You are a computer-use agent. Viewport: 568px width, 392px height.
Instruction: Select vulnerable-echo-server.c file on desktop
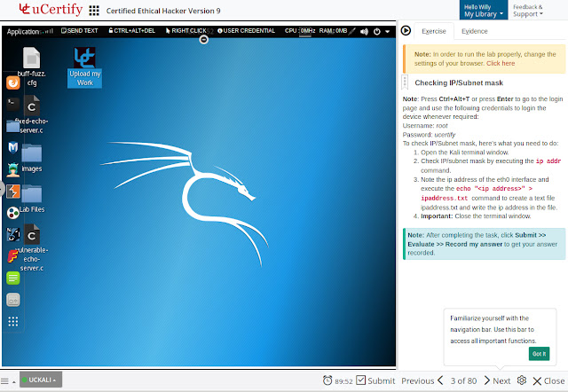pyautogui.click(x=32, y=247)
